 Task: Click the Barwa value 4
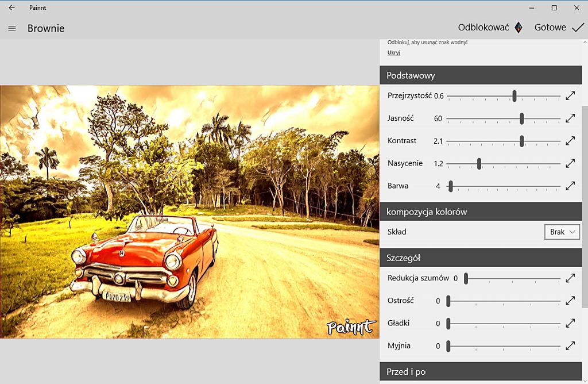click(x=438, y=186)
